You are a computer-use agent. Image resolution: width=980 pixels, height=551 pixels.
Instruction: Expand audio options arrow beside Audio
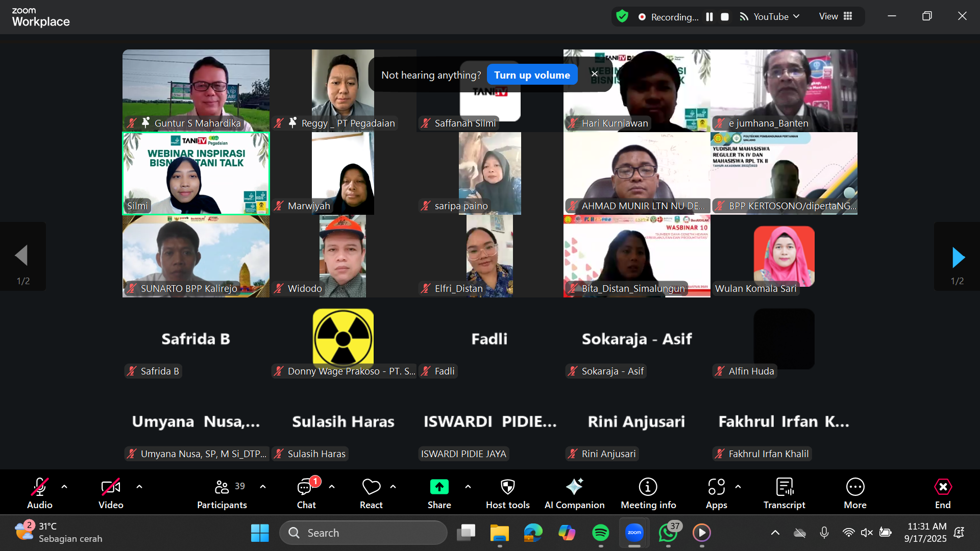coord(64,487)
